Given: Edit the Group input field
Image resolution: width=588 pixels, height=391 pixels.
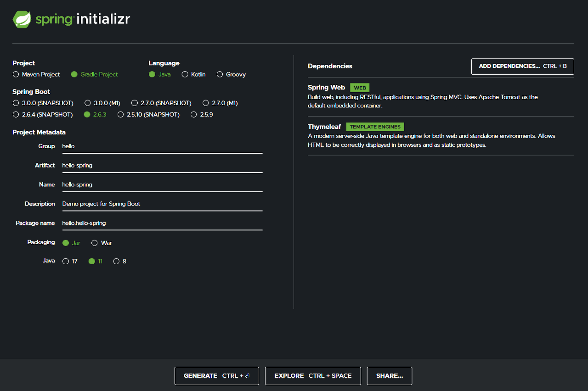Looking at the screenshot, I should point(162,146).
